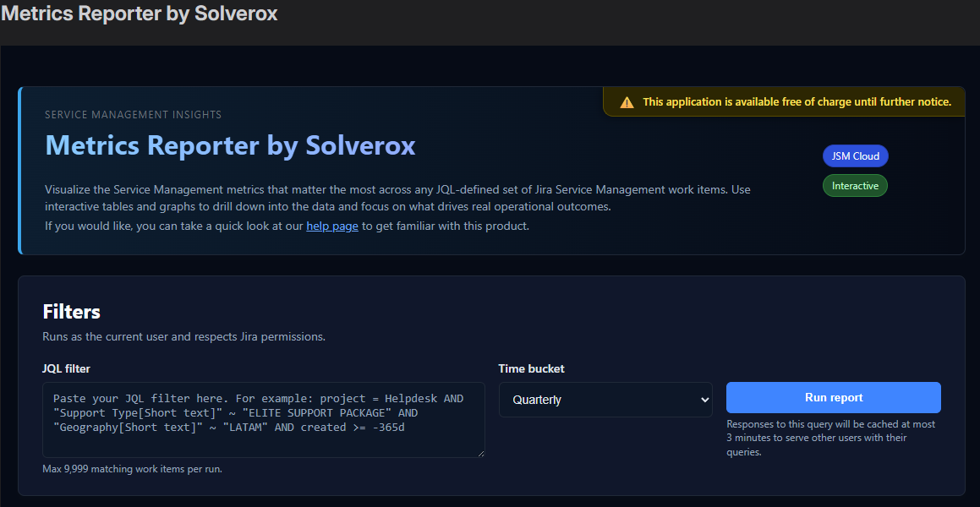The width and height of the screenshot is (980, 507).
Task: Select the green Interactive badge
Action: 855,185
